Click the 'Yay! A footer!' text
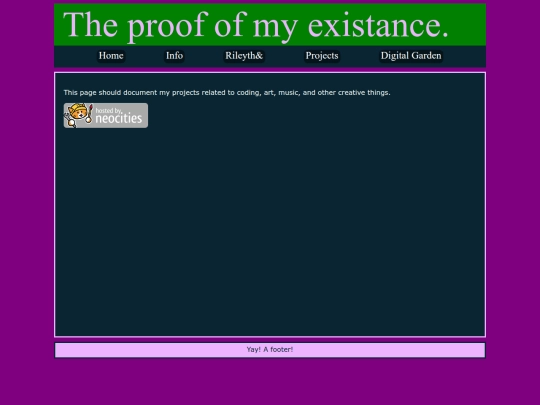Viewport: 540px width, 405px height. coord(270,350)
